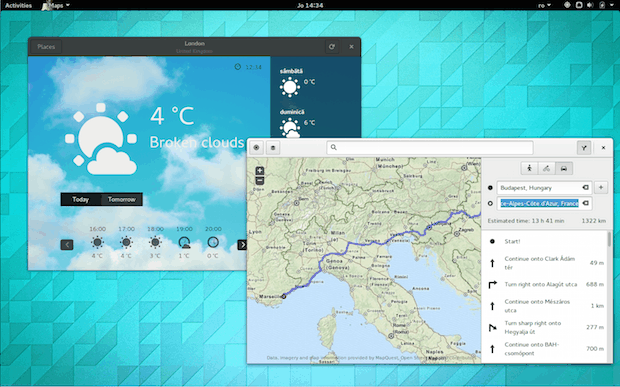Viewport: 620px width, 387px height.
Task: Select the 17:00 hourly forecast
Action: 126,242
